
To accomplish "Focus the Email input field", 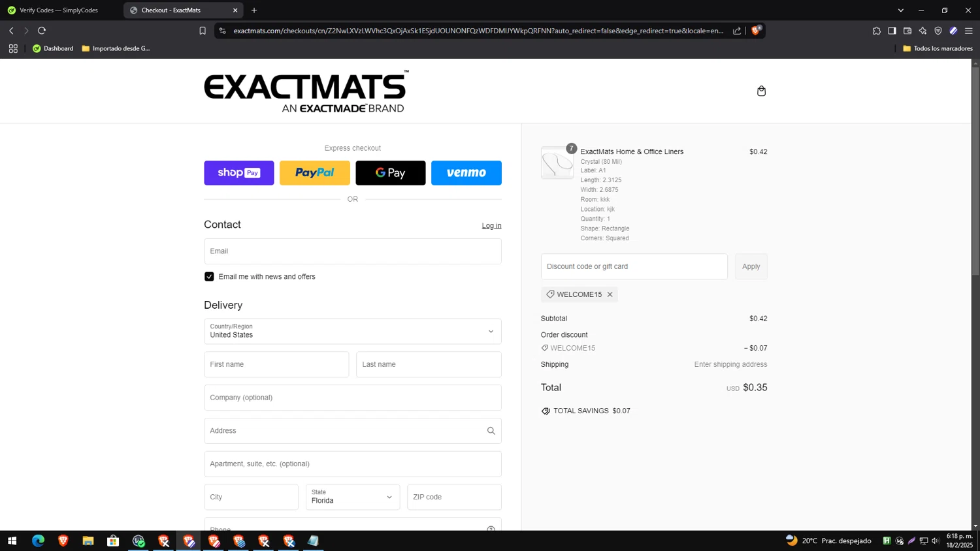I will pos(353,251).
